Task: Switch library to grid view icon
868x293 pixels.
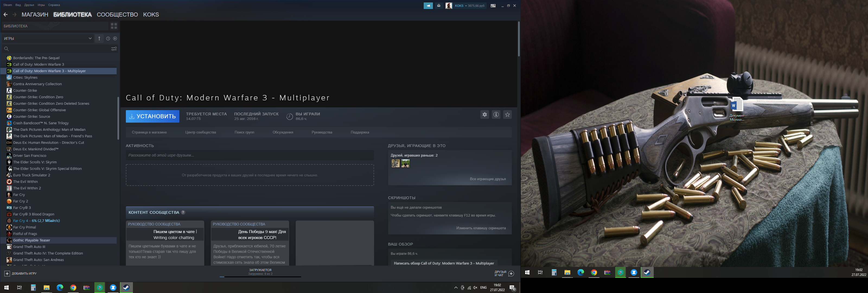Action: pos(114,26)
